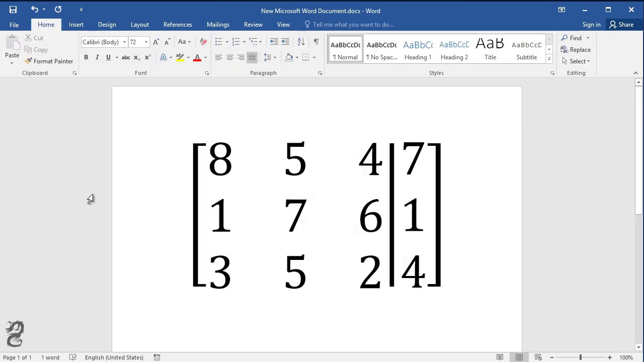Expand the bullets list dropdown
This screenshot has height=362, width=644.
coord(227,42)
